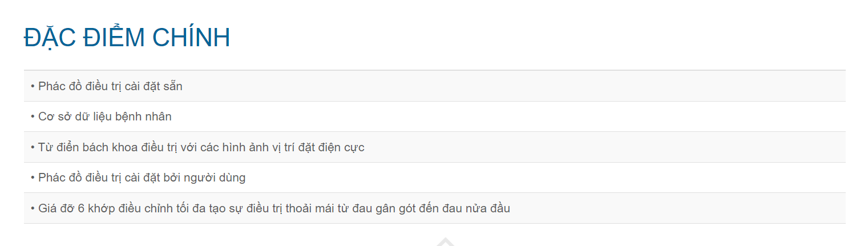Click the bullet before 'Phác đồ điều trị cài đặt sẵn'

pos(33,87)
